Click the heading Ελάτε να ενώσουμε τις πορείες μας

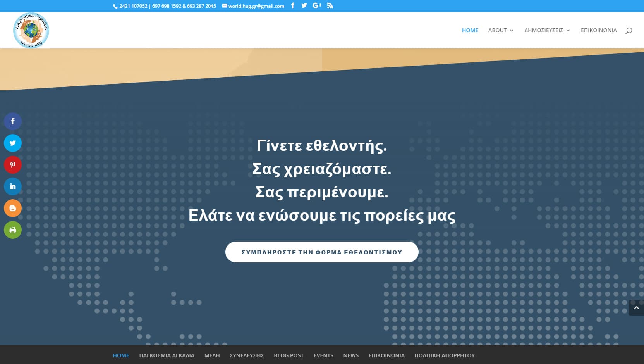[x=322, y=216]
